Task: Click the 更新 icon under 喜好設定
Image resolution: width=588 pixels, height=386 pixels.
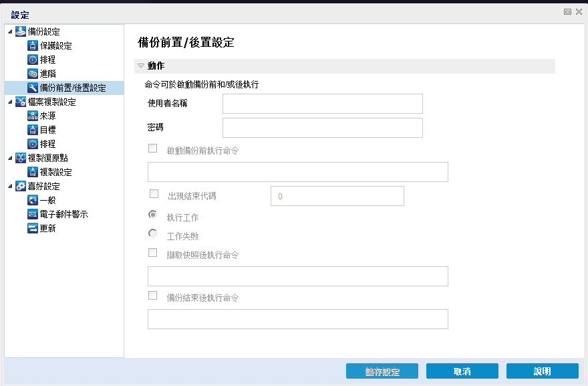Action: tap(32, 229)
